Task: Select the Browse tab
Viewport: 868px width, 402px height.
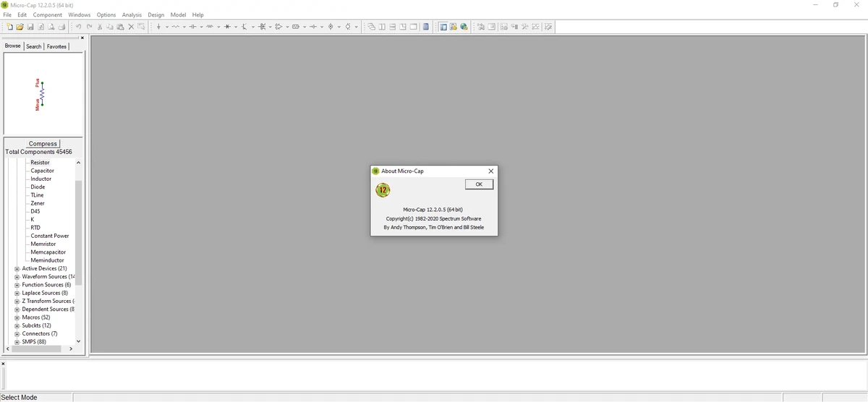Action: click(x=13, y=46)
